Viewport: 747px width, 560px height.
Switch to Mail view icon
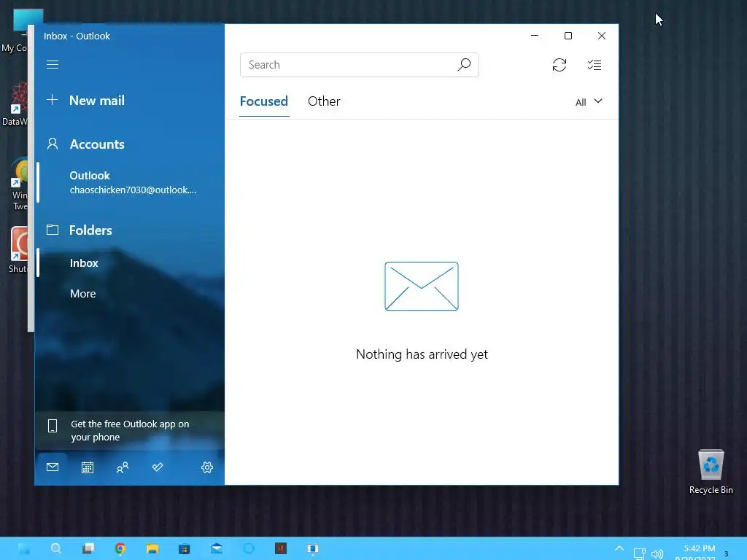coord(53,467)
